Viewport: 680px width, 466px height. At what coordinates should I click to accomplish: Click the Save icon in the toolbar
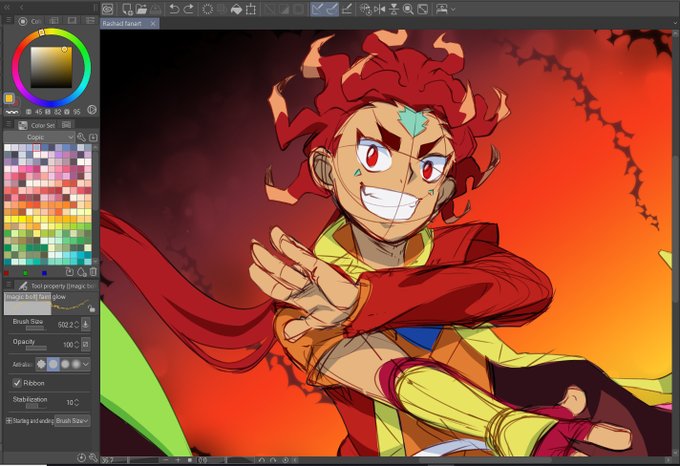tap(155, 9)
